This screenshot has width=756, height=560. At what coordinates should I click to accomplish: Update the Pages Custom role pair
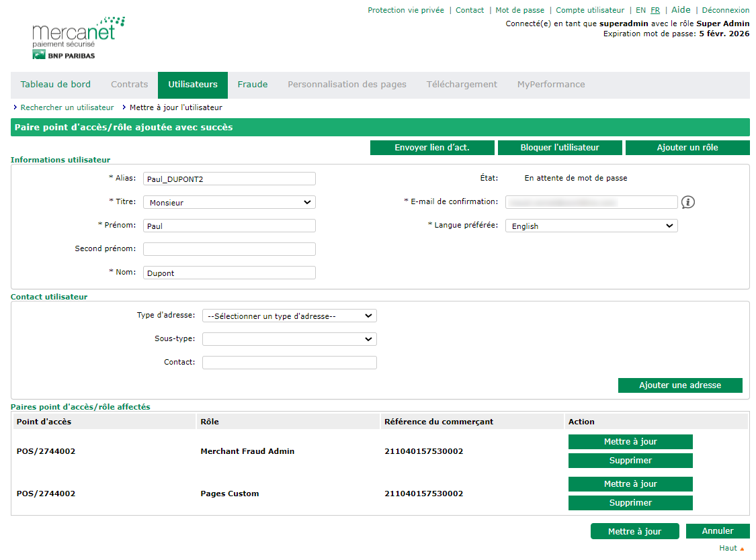(630, 484)
